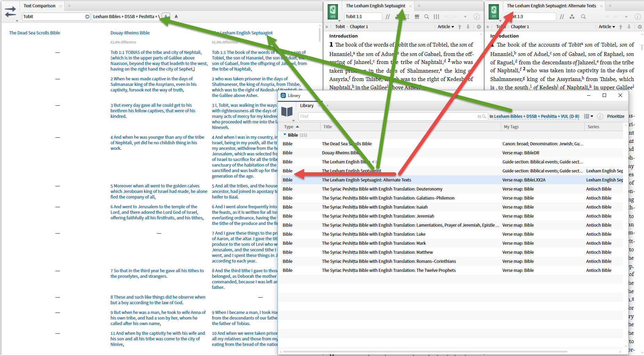Viewport: 644px width, 356px height.
Task: Go to next article in Alternate Texts panel
Action: (629, 27)
